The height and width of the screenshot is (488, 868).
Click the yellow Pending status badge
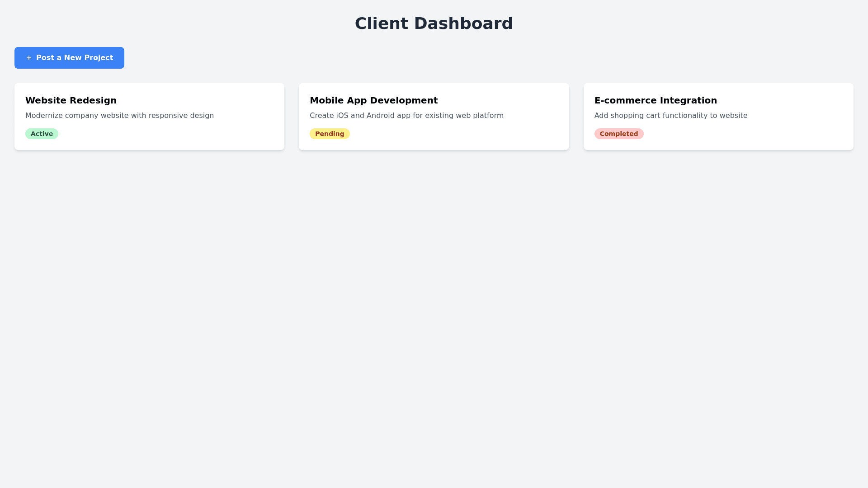coord(330,134)
